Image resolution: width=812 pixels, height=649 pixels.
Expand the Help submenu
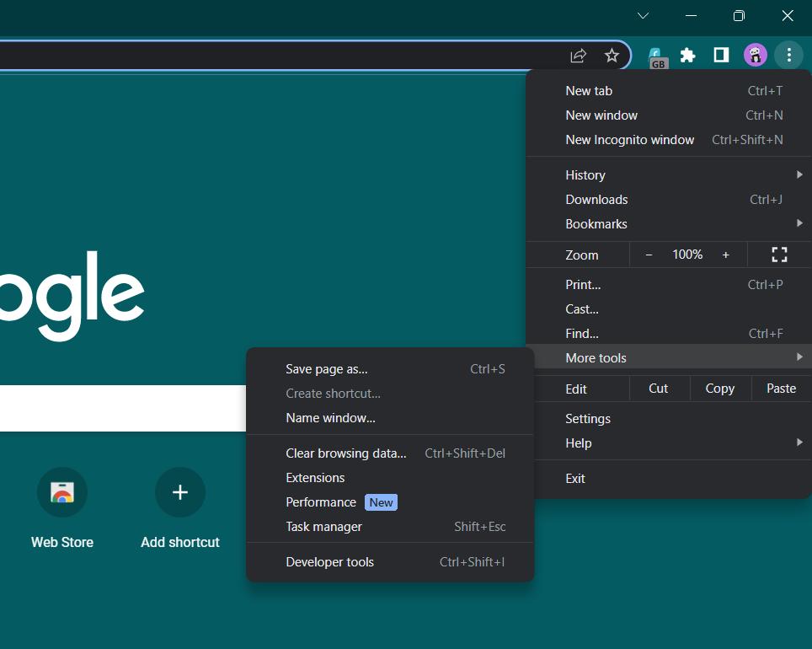579,442
